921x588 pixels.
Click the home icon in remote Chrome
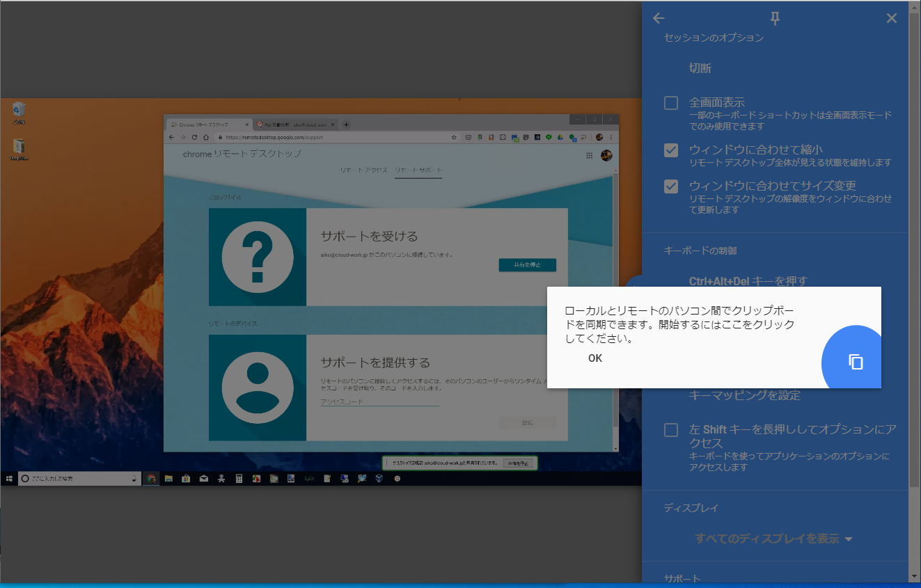205,137
